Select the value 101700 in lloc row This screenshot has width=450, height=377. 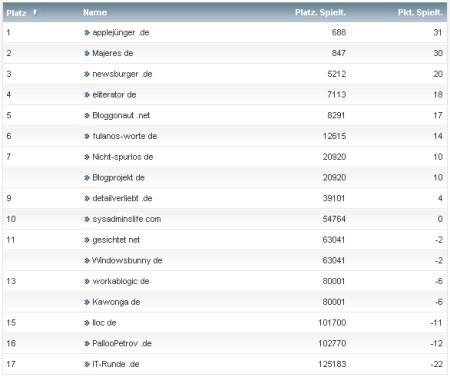point(332,322)
